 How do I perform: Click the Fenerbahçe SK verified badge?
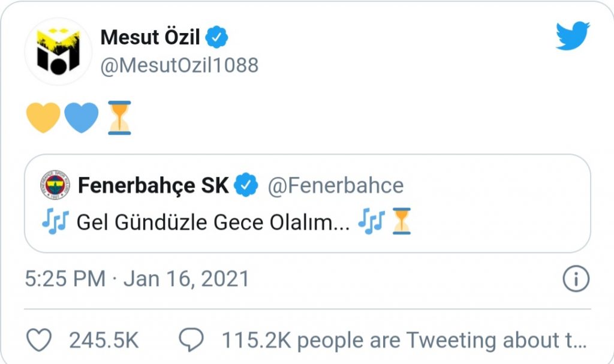coord(246,185)
